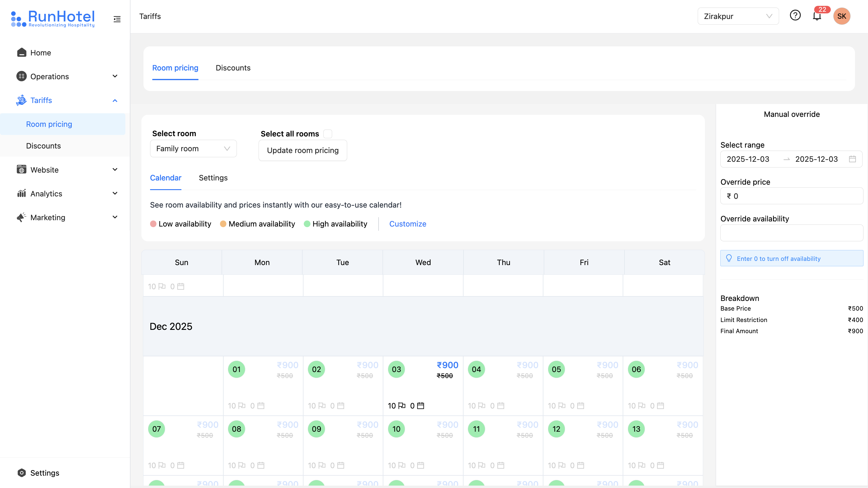
Task: Select the green 04 date circle
Action: (x=476, y=369)
